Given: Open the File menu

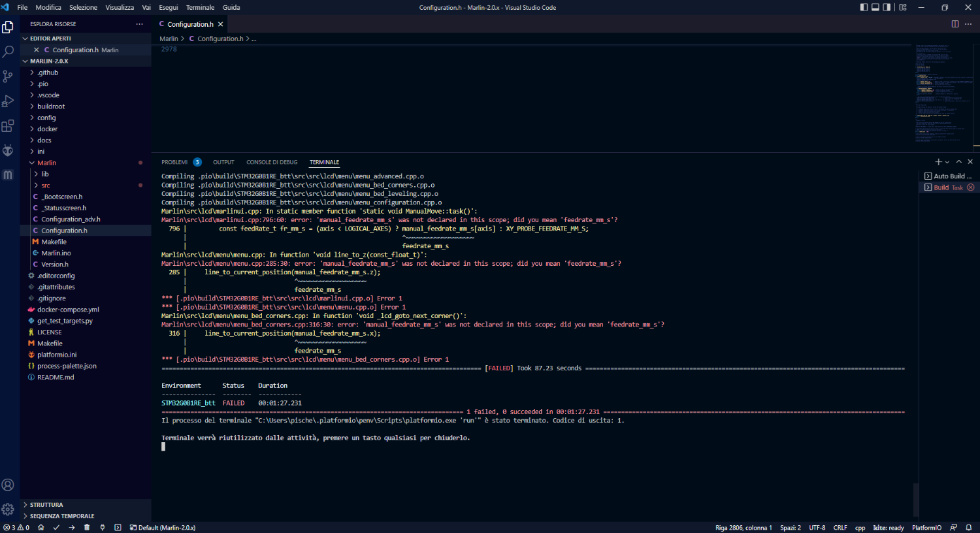Looking at the screenshot, I should coord(22,7).
